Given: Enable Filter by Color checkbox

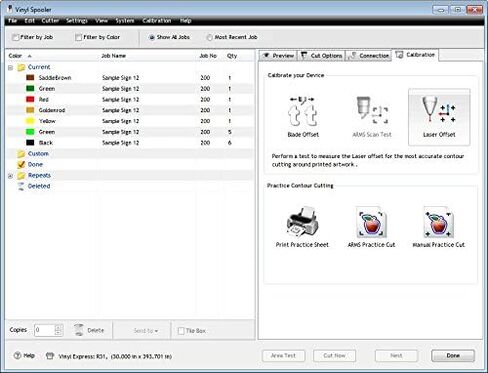Looking at the screenshot, I should coord(78,37).
